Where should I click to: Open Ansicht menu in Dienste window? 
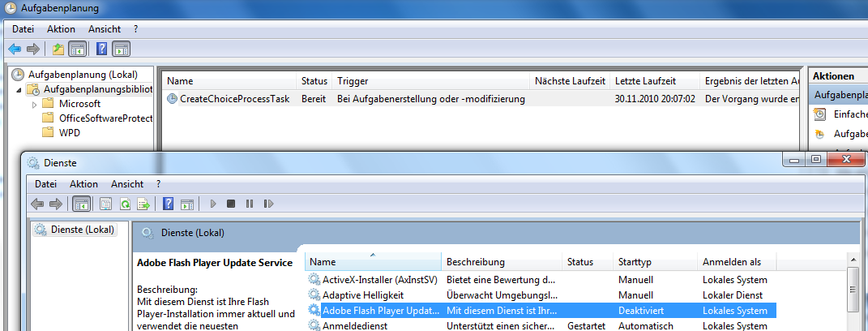(x=127, y=183)
